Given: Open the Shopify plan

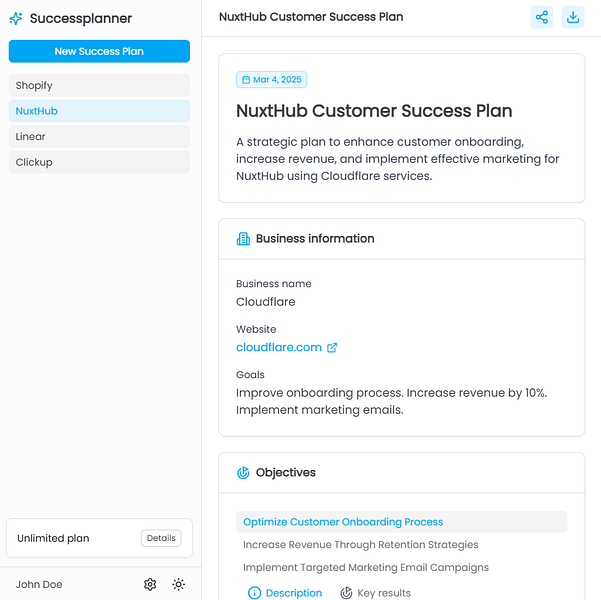Looking at the screenshot, I should click(x=99, y=85).
